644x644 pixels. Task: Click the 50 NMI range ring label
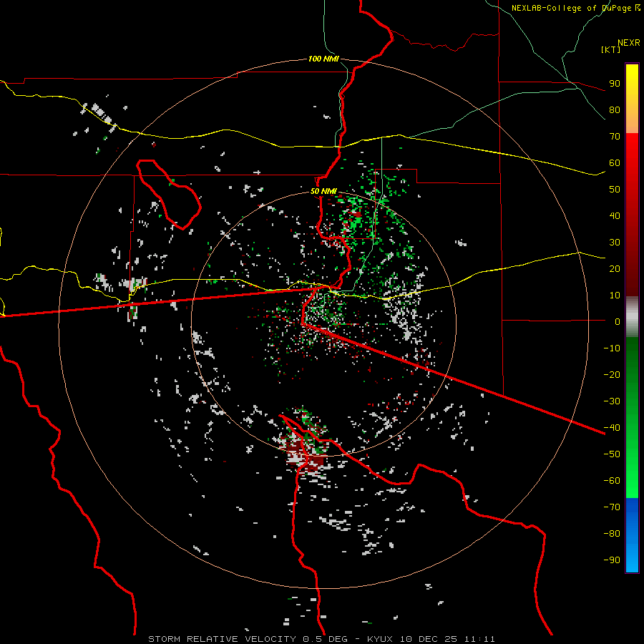[x=323, y=191]
